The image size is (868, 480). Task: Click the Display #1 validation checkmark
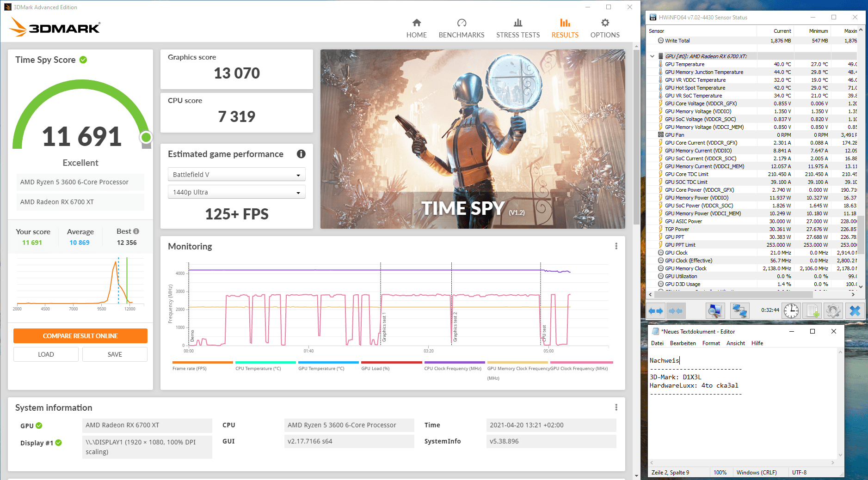(59, 443)
